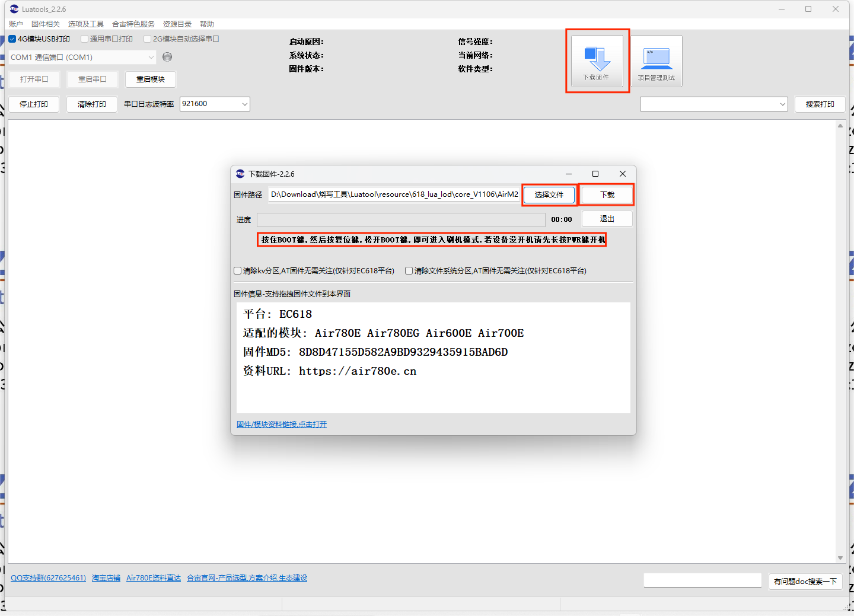
Task: Expand the COM1 通信端口 dropdown
Action: (82, 58)
